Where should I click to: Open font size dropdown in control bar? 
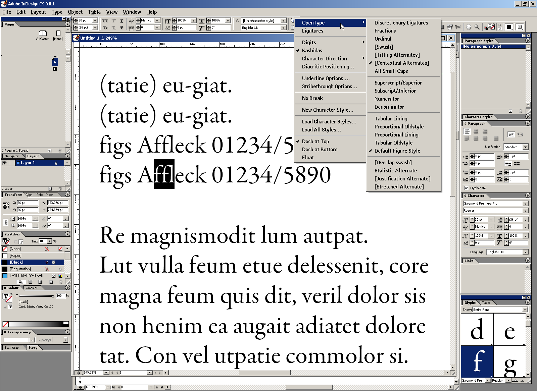[95, 21]
